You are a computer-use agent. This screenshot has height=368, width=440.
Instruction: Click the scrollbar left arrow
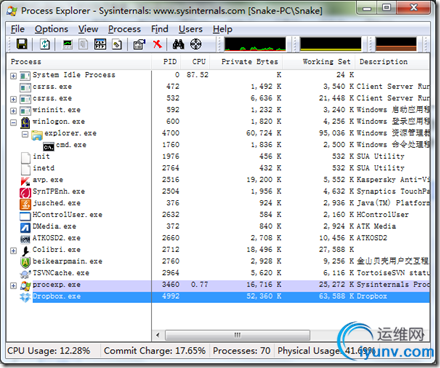(158, 335)
